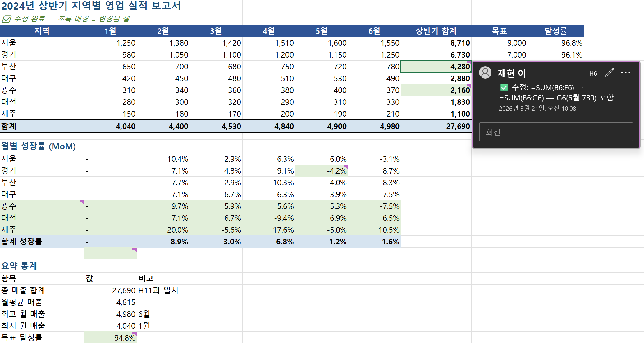Click the H11과 일치 note cell
The image size is (644, 343).
(x=158, y=290)
